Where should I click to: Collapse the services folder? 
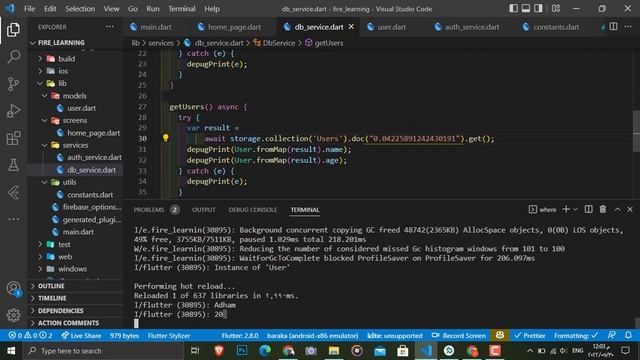pos(77,145)
